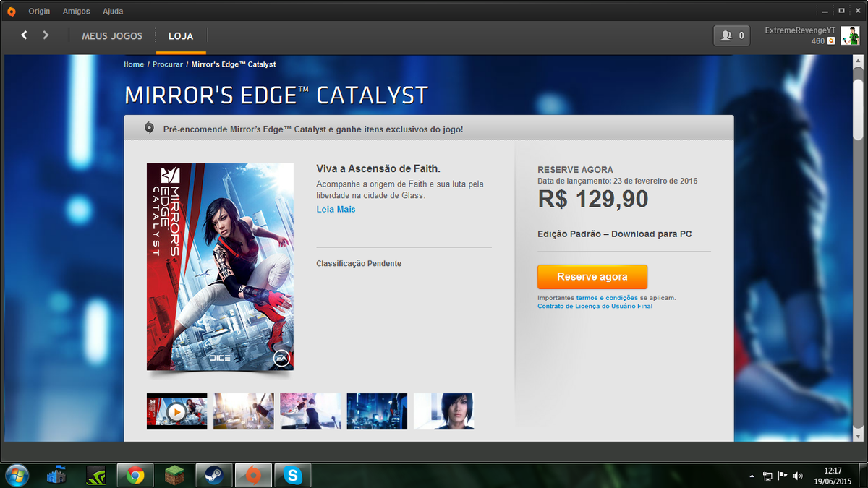Open the NVIDIA taskbar icon

coord(95,475)
